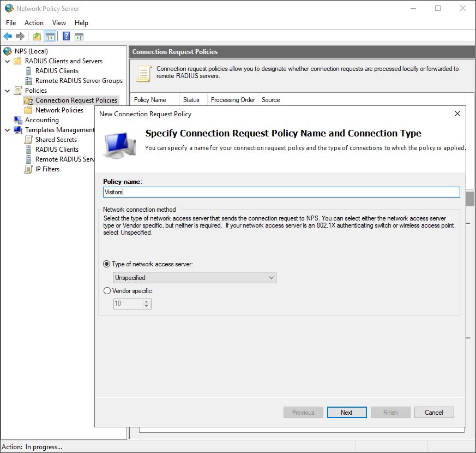Screen dimensions: 476x453
Task: Toggle the Show/Hide Console Tree icon
Action: [x=50, y=37]
